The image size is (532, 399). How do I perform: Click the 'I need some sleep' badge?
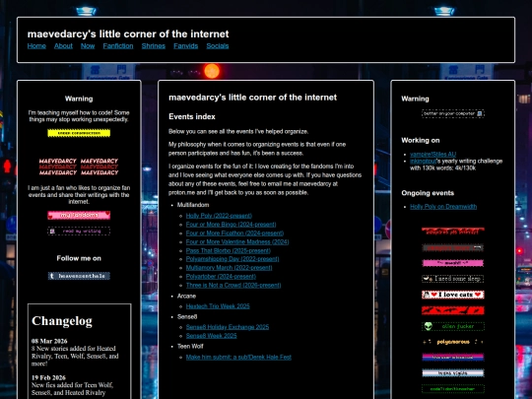(x=453, y=279)
